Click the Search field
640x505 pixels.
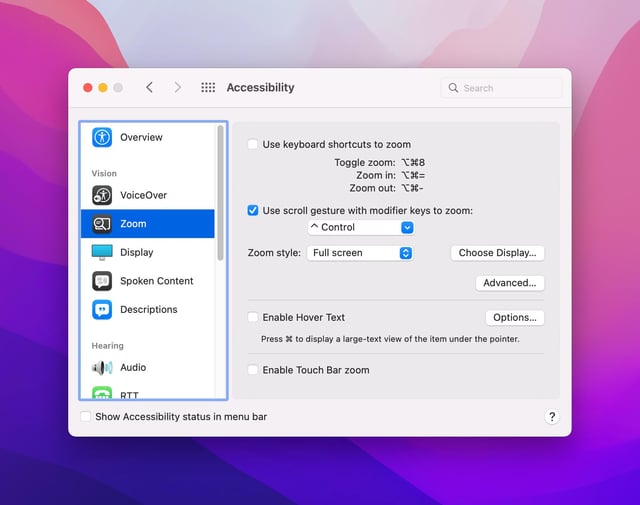coord(501,88)
